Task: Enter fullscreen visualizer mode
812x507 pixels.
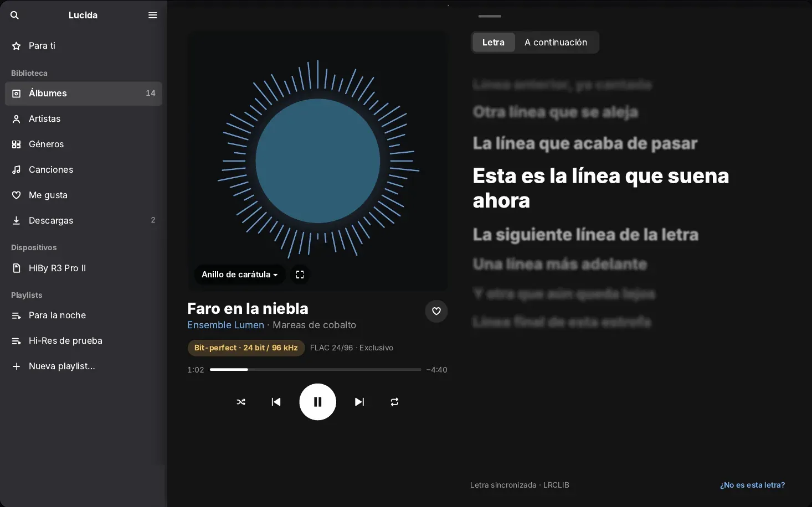Action: (300, 275)
